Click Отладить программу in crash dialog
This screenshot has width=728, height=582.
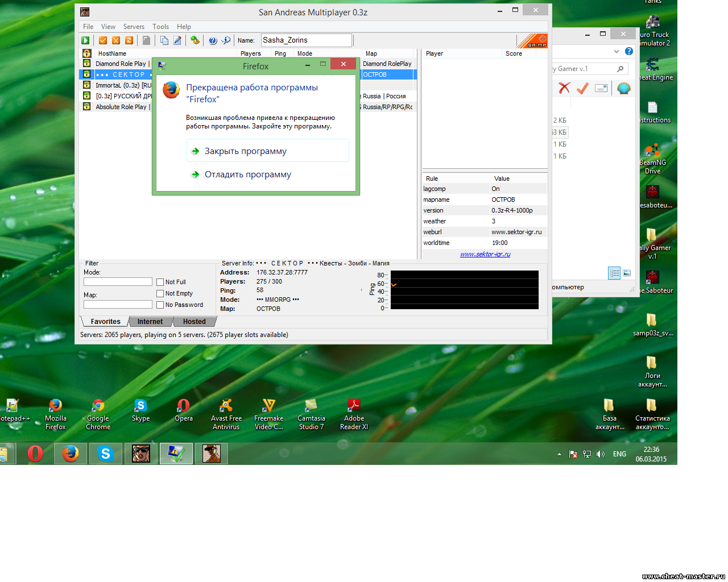267,174
